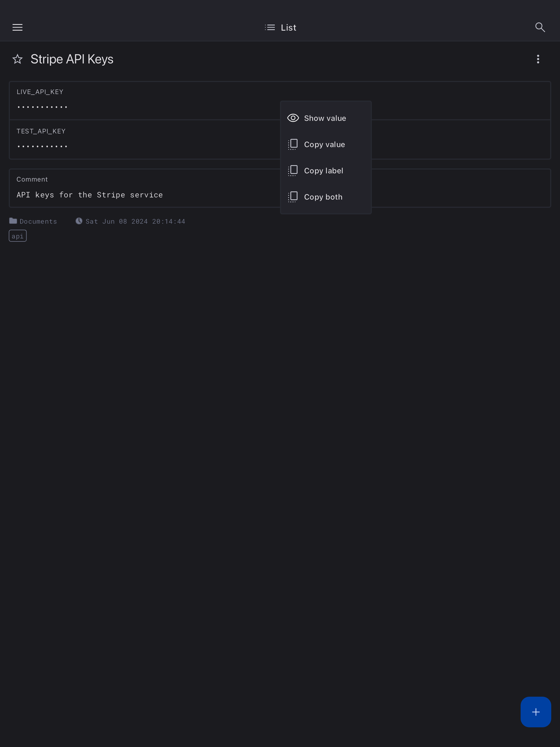This screenshot has height=747, width=560.
Task: Click the api tag chip
Action: [17, 236]
